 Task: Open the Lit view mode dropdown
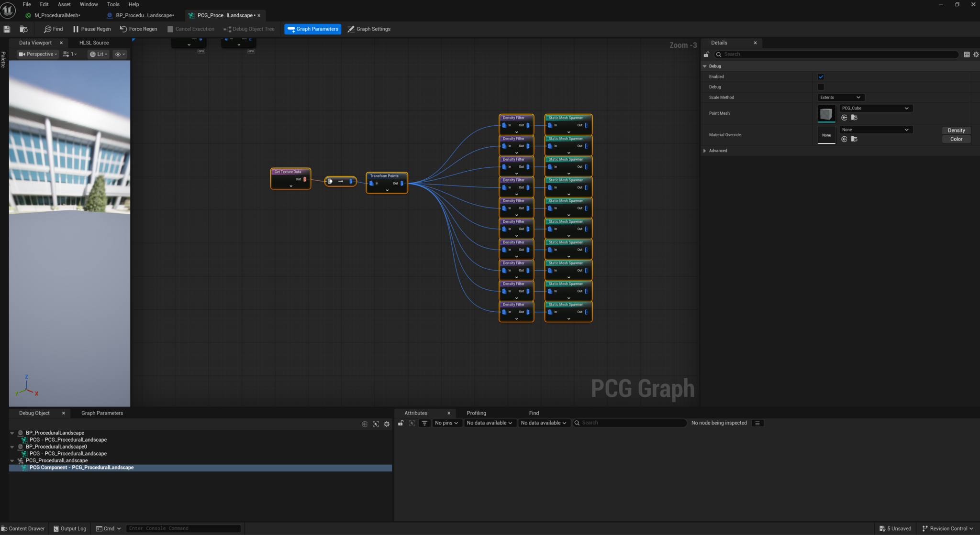(x=99, y=55)
